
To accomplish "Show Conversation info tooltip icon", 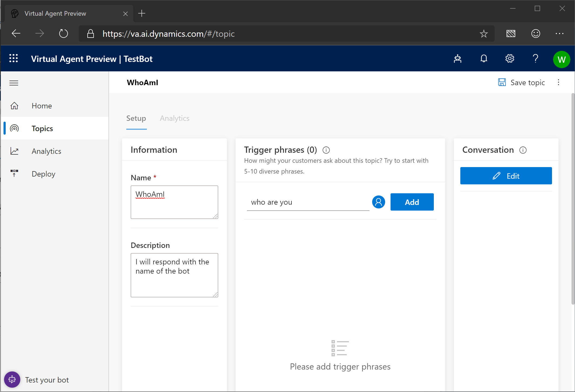I will [523, 150].
